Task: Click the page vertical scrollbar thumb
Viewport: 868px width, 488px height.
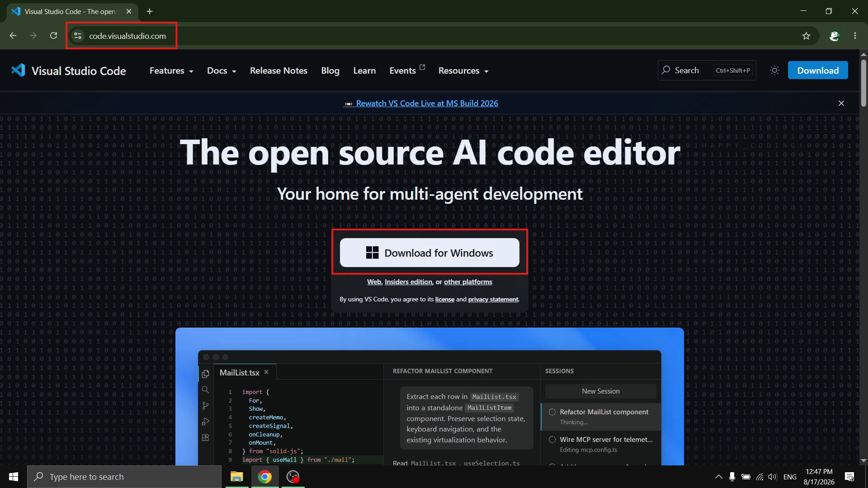Action: point(863,84)
